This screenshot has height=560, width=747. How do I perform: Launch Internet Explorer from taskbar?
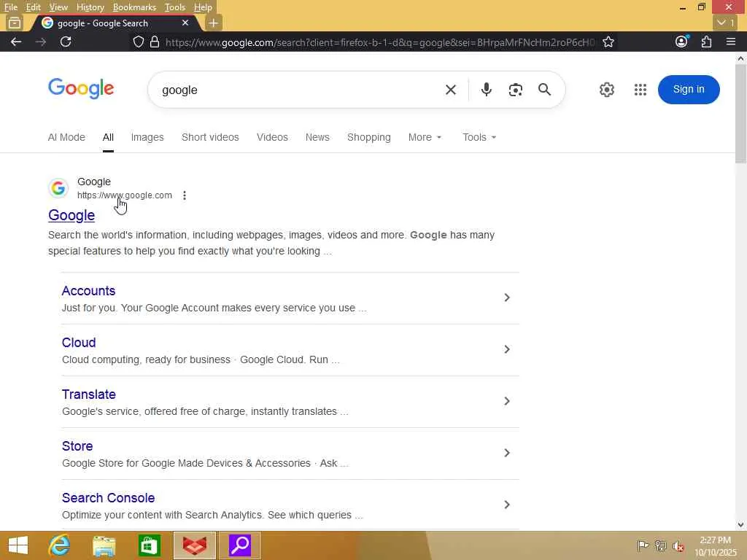coord(59,545)
